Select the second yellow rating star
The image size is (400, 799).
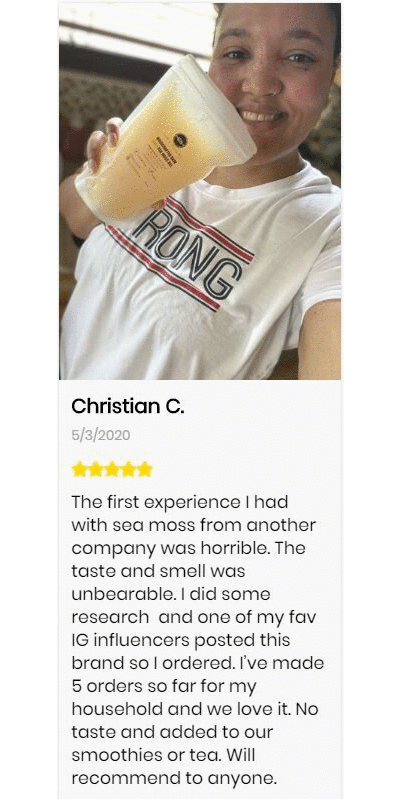point(95,469)
